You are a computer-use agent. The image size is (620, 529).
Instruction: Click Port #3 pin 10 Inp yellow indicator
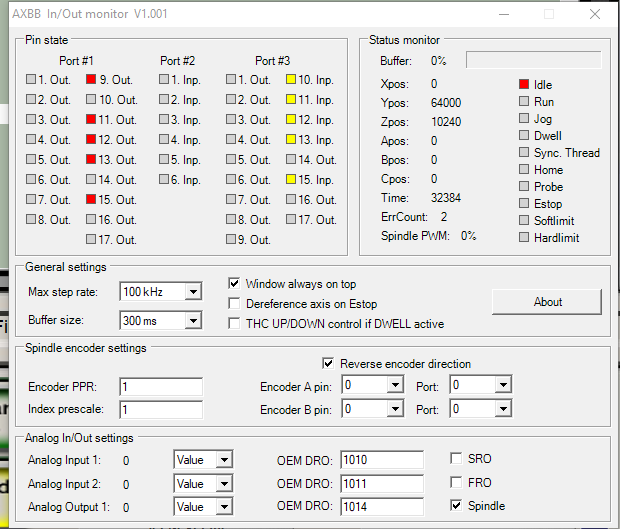pyautogui.click(x=291, y=79)
